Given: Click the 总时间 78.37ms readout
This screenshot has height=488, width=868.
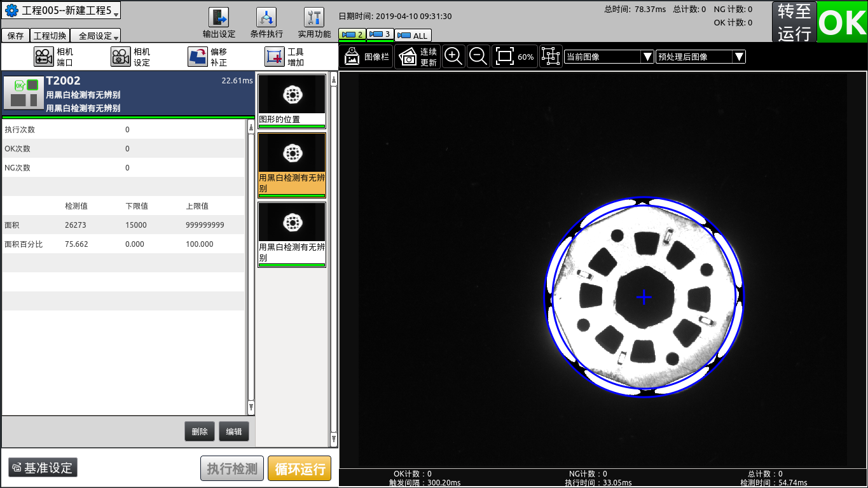Looking at the screenshot, I should (635, 9).
